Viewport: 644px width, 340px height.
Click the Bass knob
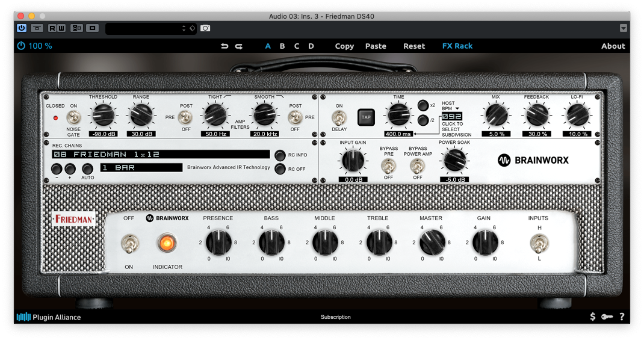[272, 243]
